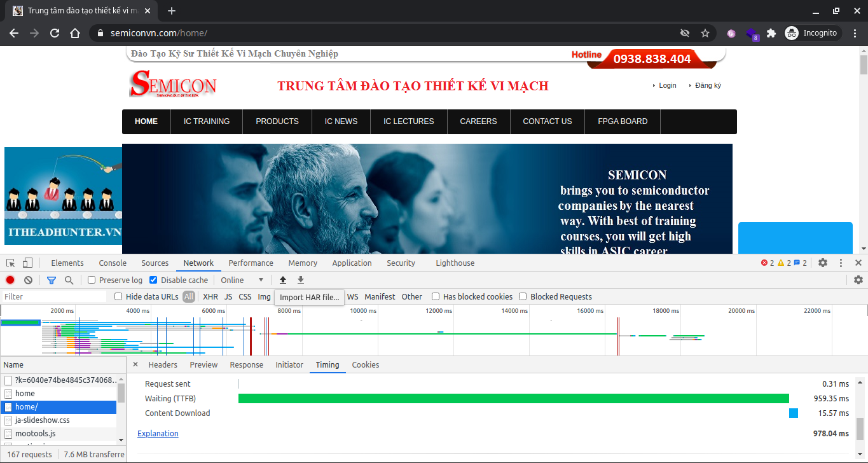This screenshot has width=868, height=463.
Task: Switch to the Console panel tab
Action: point(113,263)
